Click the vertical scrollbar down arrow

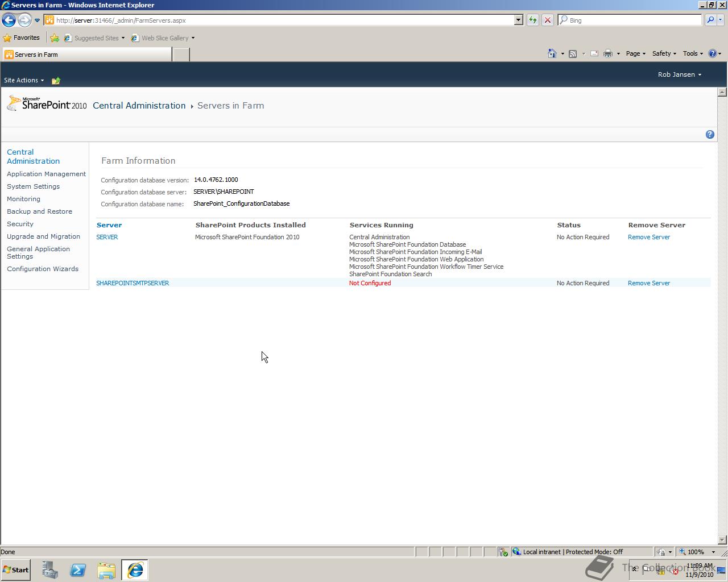point(722,540)
